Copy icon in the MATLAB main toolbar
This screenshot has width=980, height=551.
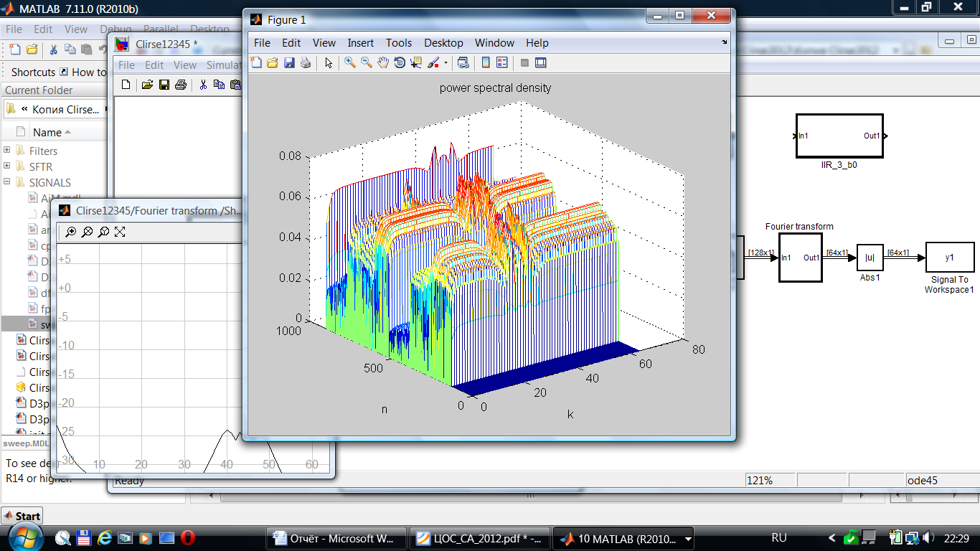coord(70,50)
